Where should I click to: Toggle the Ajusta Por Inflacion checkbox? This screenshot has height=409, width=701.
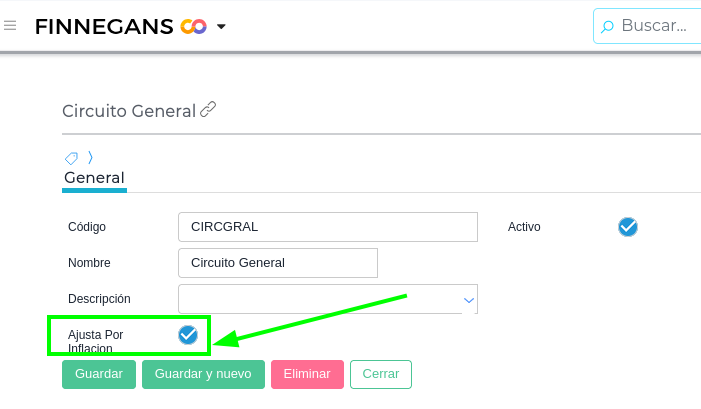tap(188, 335)
